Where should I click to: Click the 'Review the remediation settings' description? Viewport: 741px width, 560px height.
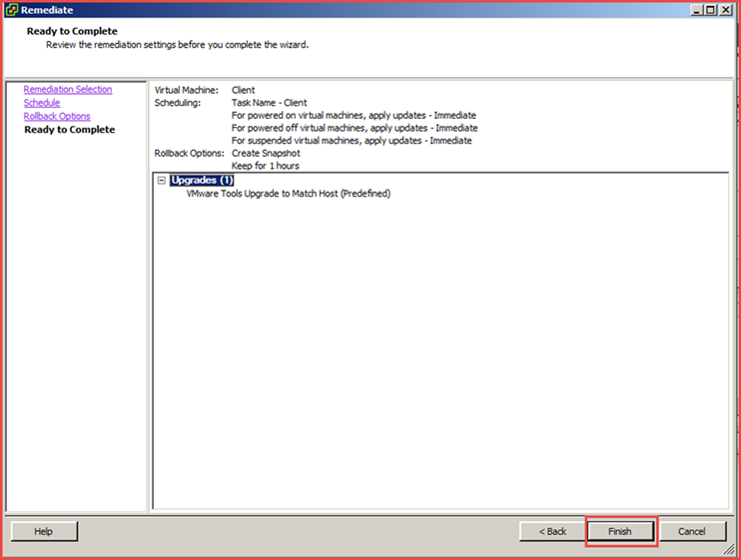point(177,45)
